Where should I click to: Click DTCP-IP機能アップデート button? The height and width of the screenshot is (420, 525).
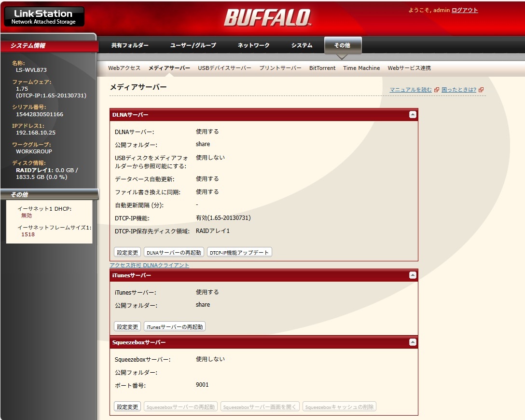pos(239,252)
